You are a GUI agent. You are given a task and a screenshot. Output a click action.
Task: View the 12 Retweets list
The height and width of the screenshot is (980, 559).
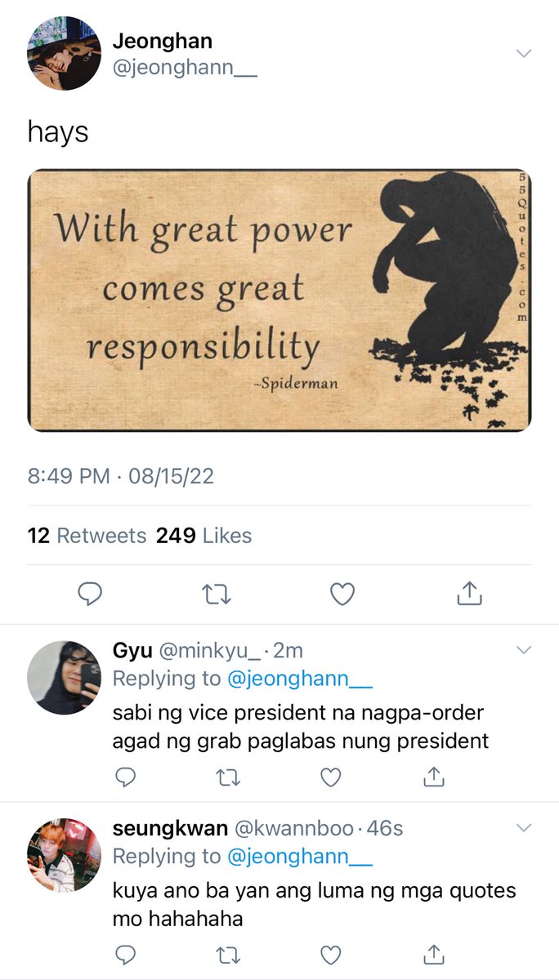coord(87,536)
